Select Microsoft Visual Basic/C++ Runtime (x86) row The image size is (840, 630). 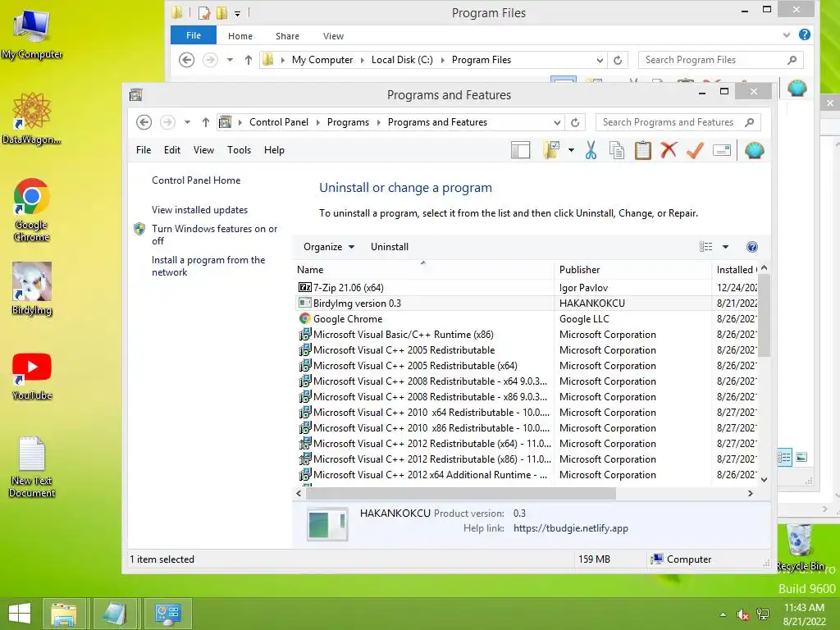coord(527,335)
